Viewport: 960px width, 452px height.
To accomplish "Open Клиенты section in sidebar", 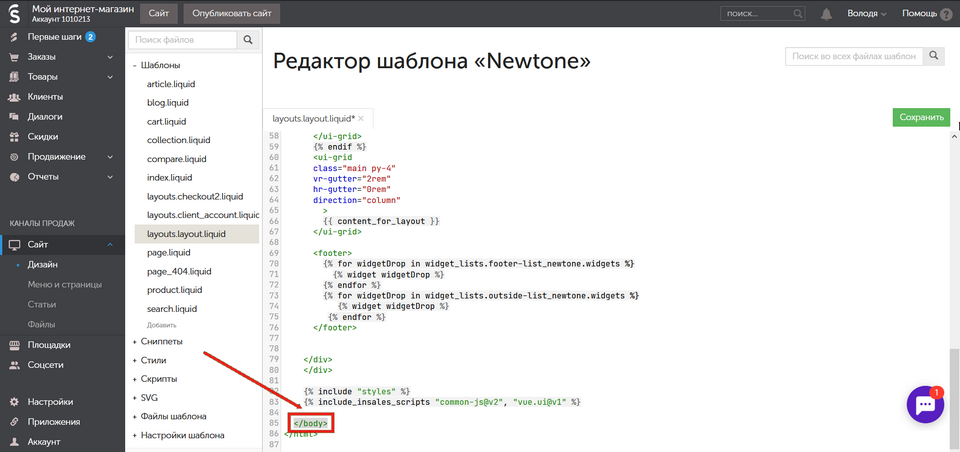I will point(45,97).
